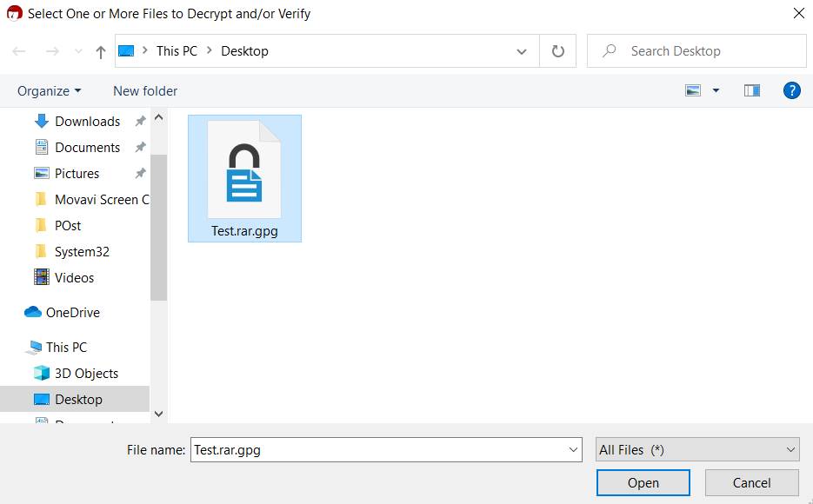Screen dimensions: 813x504
Task: Click the Cancel button
Action: pos(751,483)
